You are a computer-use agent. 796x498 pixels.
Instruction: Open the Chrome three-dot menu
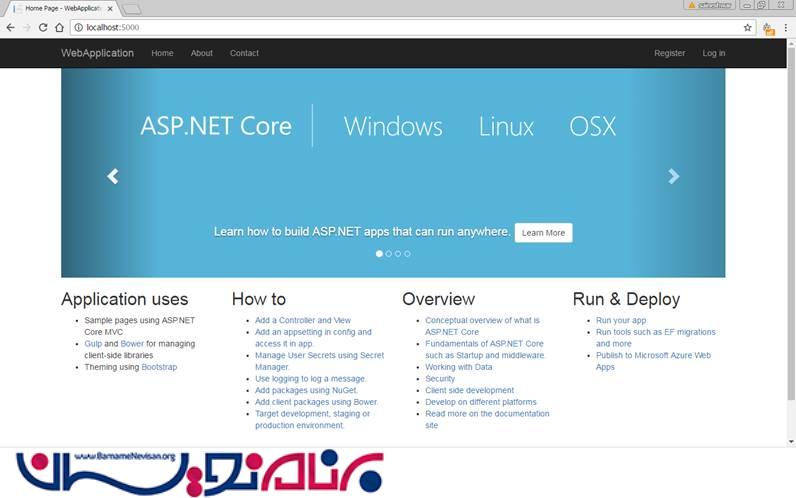[x=785, y=28]
